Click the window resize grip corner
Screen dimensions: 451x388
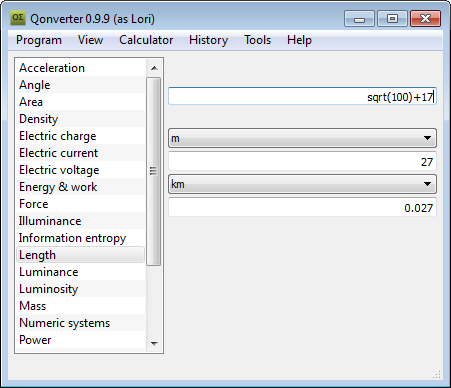coord(437,374)
